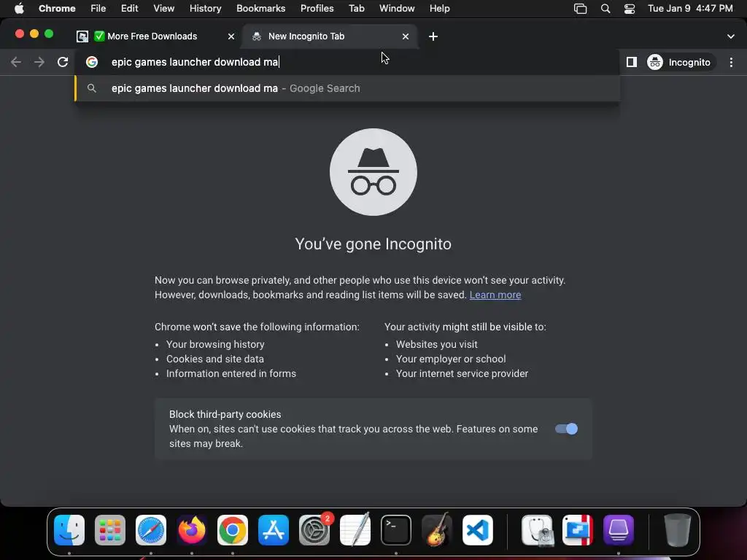Launch Firefox from the Dock
Screen dimensions: 747x560
click(x=192, y=530)
